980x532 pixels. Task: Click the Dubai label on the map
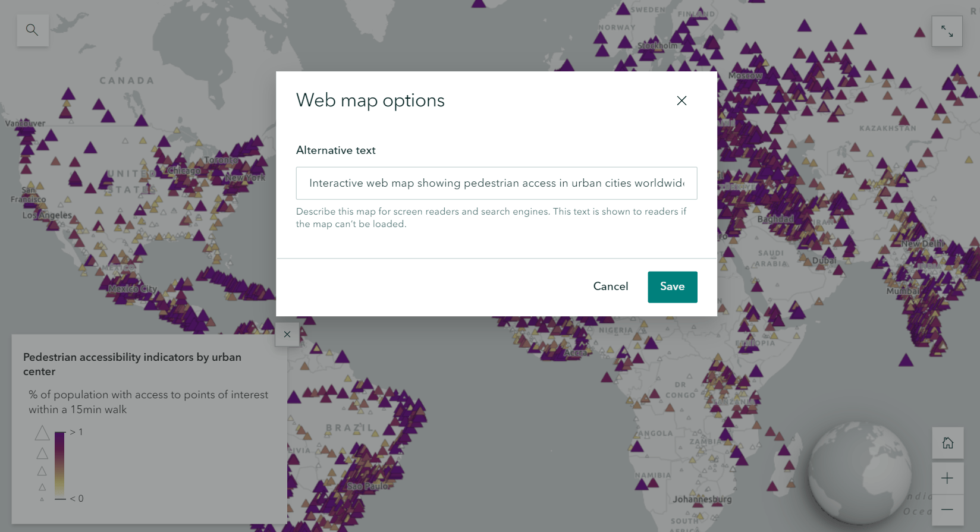click(824, 260)
